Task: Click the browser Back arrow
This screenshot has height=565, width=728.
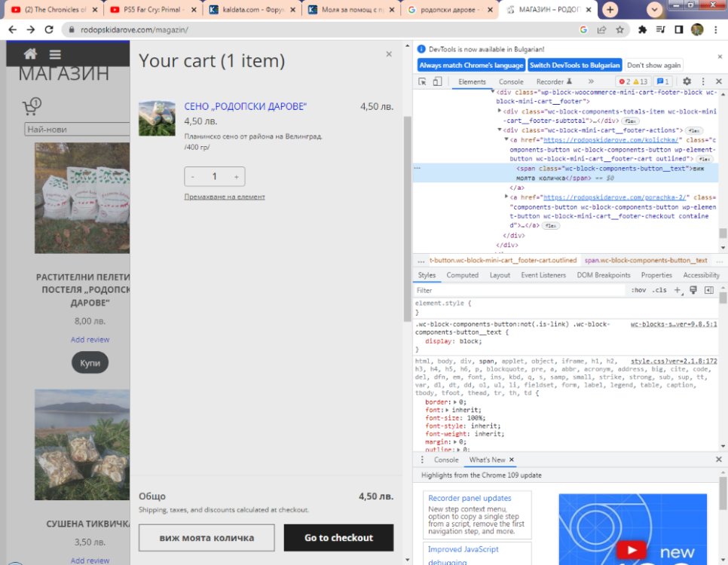Action: point(13,29)
